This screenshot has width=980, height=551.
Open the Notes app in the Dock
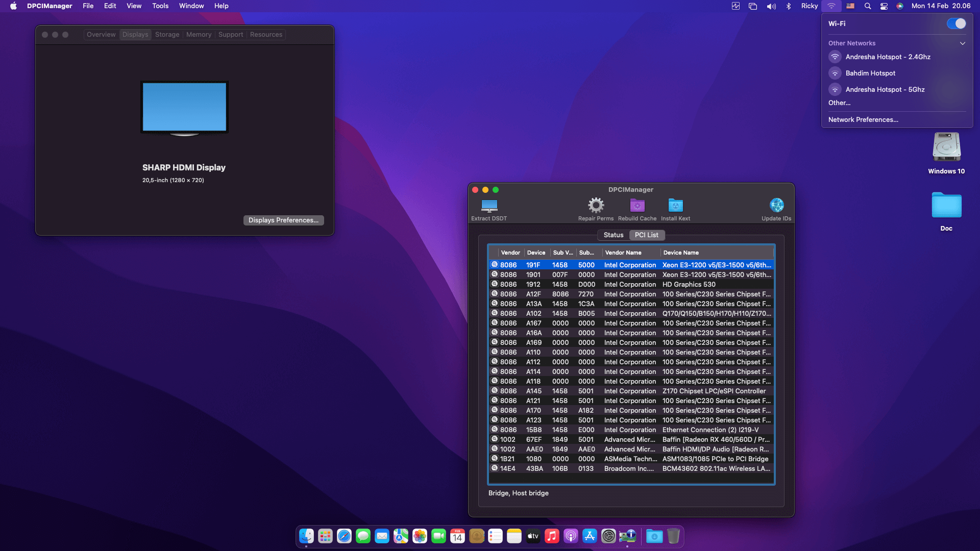[514, 536]
